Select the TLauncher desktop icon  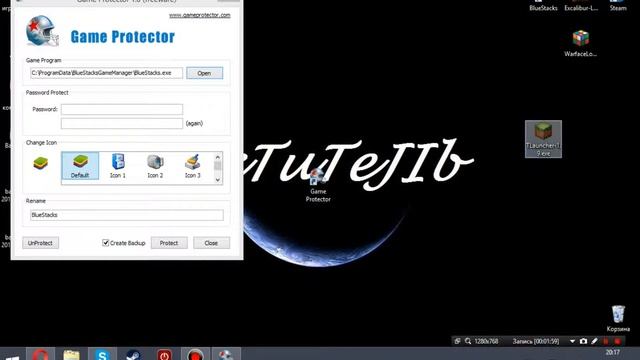click(543, 139)
